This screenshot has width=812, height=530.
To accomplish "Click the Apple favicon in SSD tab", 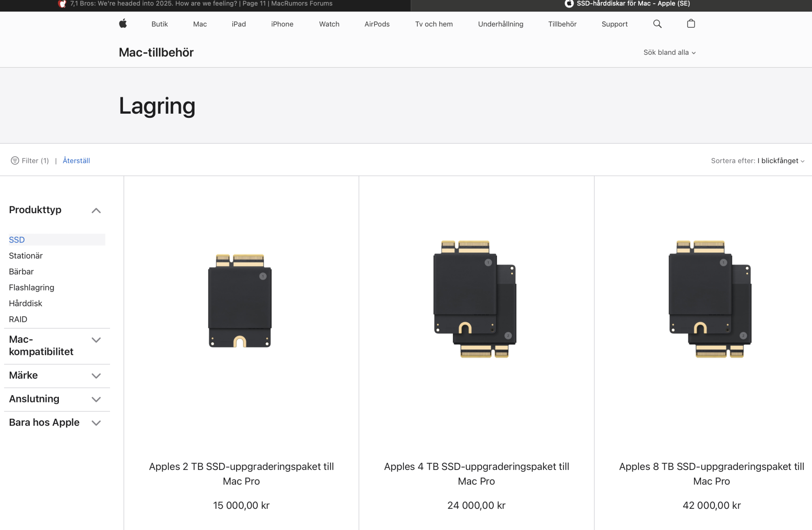I will [x=569, y=4].
